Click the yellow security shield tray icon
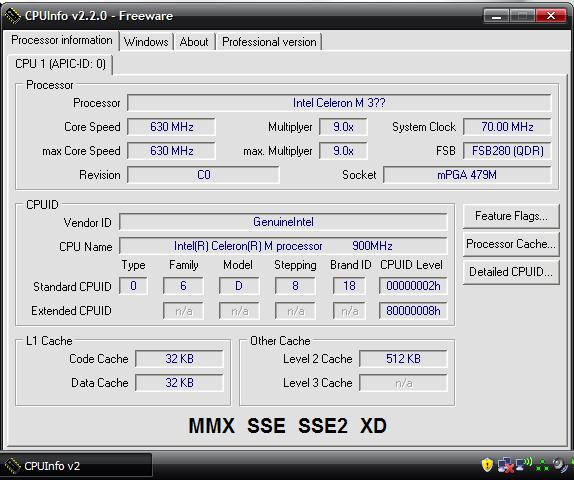The image size is (574, 480). [x=487, y=465]
